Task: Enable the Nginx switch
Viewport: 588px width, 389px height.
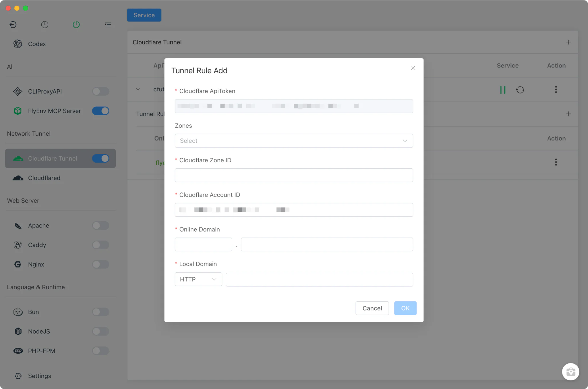Action: coord(100,264)
